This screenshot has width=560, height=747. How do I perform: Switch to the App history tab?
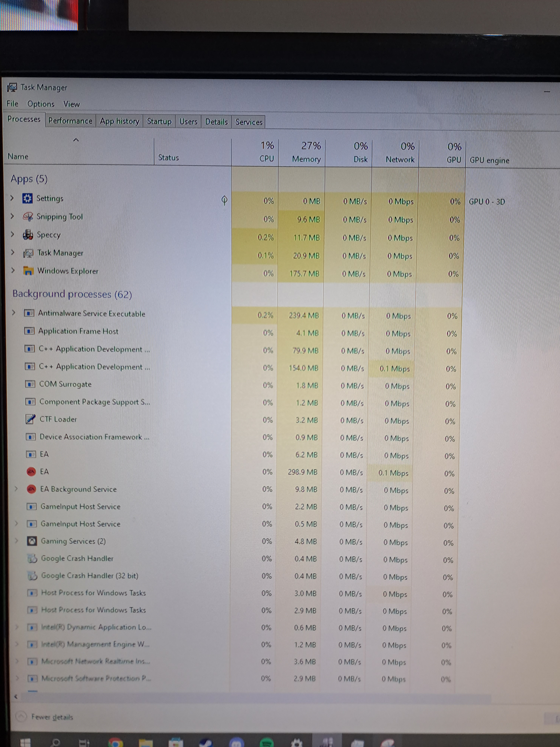click(x=119, y=121)
